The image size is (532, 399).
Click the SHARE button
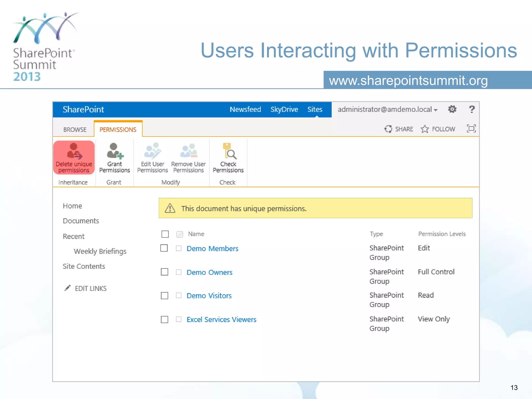(x=399, y=129)
